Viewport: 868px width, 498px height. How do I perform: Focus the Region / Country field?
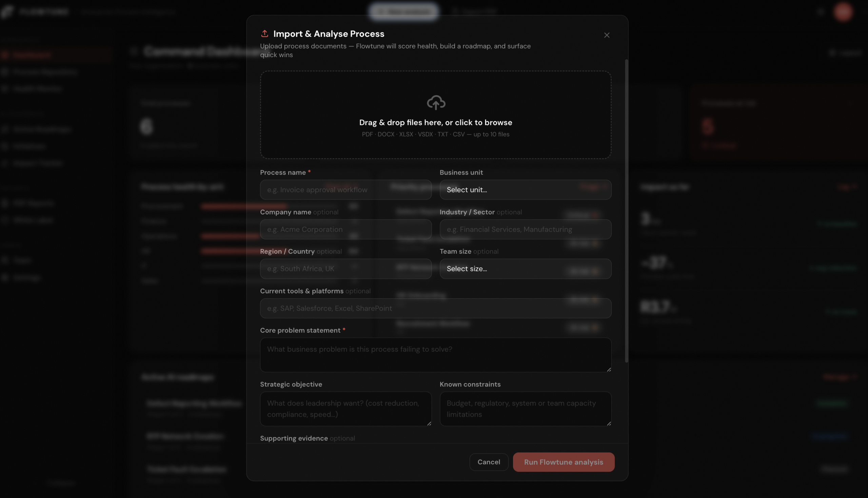[x=346, y=269]
